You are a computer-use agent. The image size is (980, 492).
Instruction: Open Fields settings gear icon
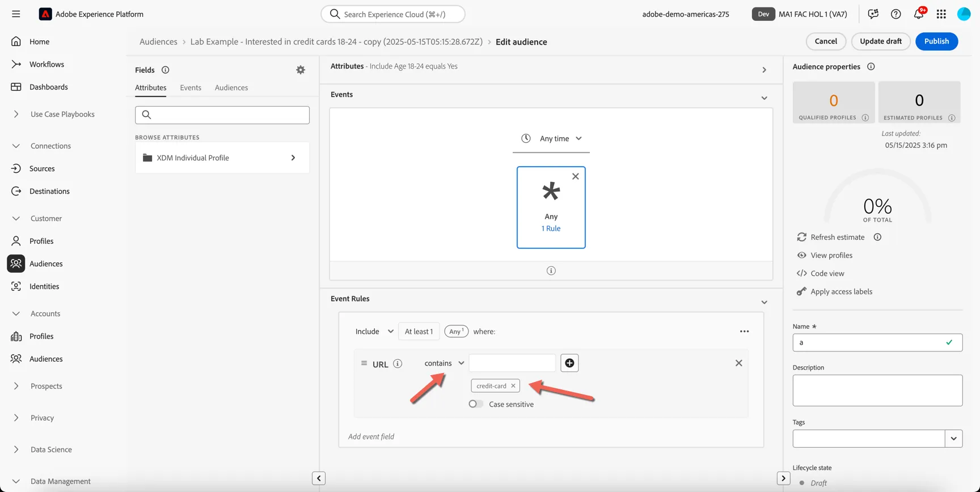click(x=301, y=70)
